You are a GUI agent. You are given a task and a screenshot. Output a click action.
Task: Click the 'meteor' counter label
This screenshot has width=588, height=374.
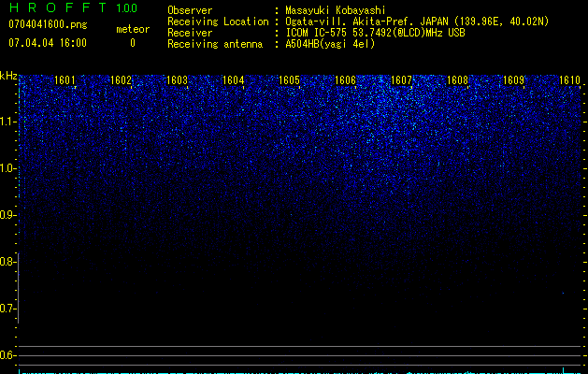click(133, 29)
